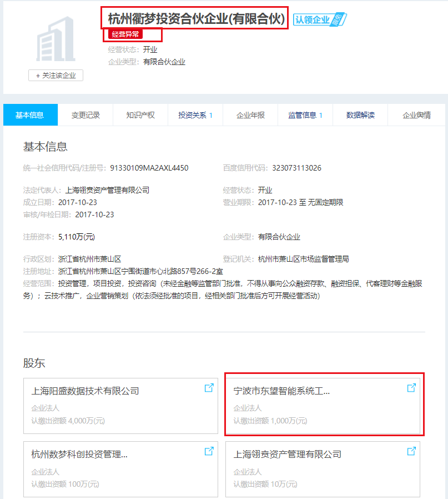Click legal representative value 上海翎责资产管理有限公司
The image size is (448, 499).
click(x=107, y=190)
